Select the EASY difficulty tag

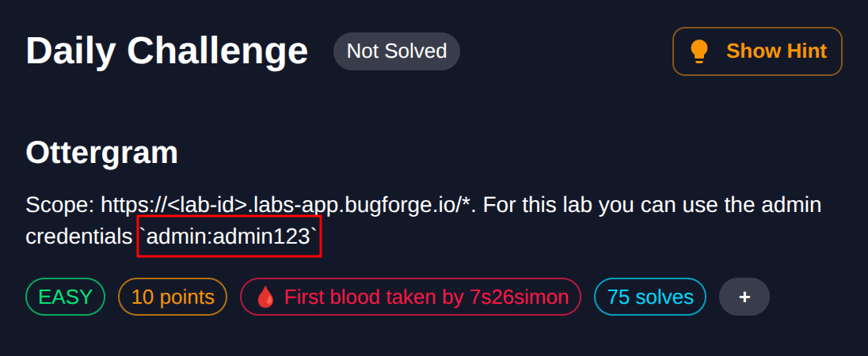(x=66, y=297)
